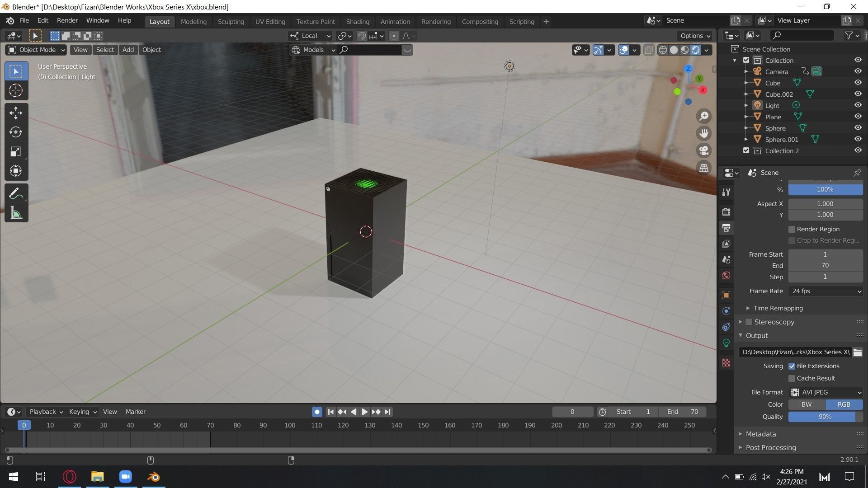Open the Output properties tab

[x=726, y=228]
